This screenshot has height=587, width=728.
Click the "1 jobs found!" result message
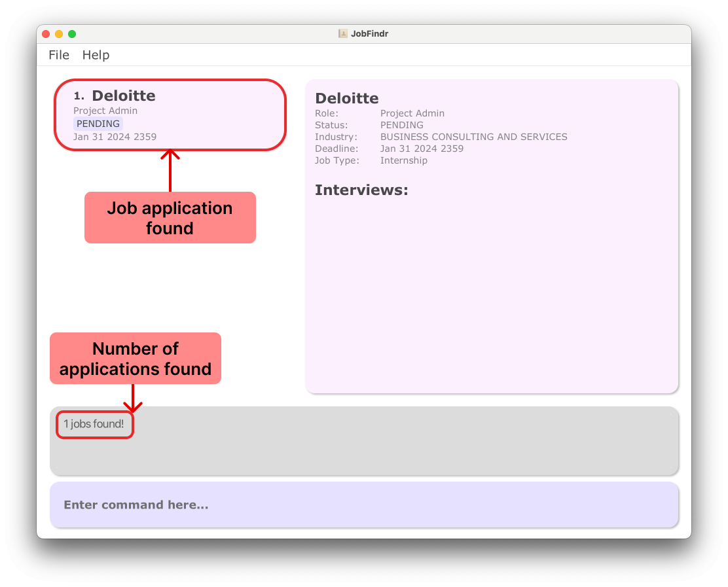[x=94, y=423]
